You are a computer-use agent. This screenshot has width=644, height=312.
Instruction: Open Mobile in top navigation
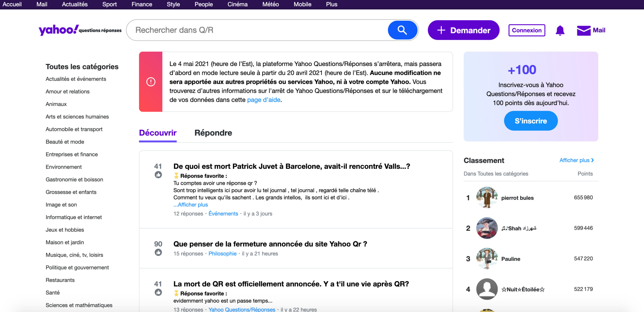click(302, 4)
